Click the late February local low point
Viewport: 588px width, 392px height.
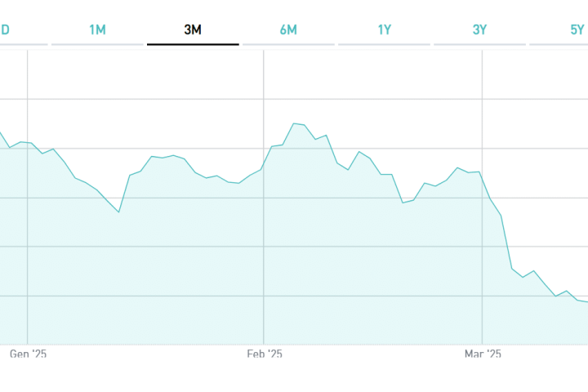pos(403,203)
